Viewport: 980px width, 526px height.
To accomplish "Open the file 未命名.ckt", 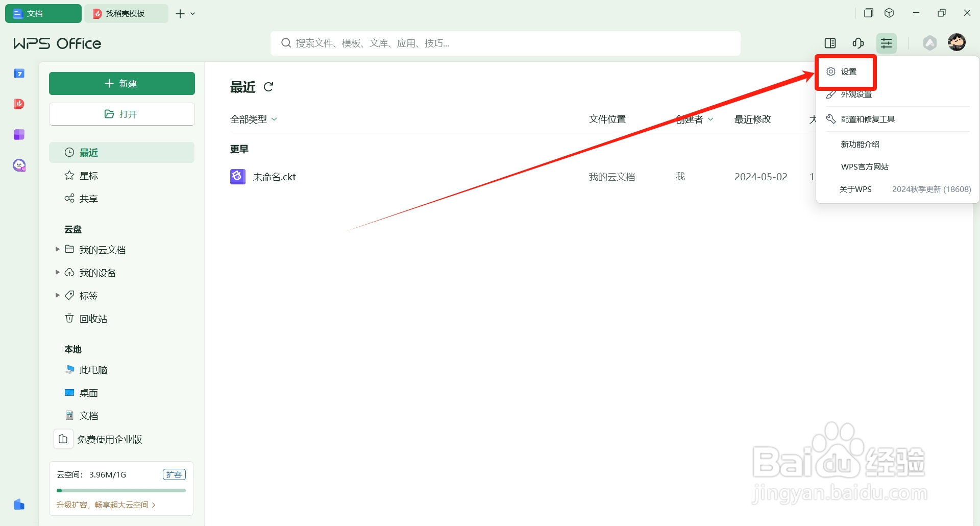I will pyautogui.click(x=274, y=177).
